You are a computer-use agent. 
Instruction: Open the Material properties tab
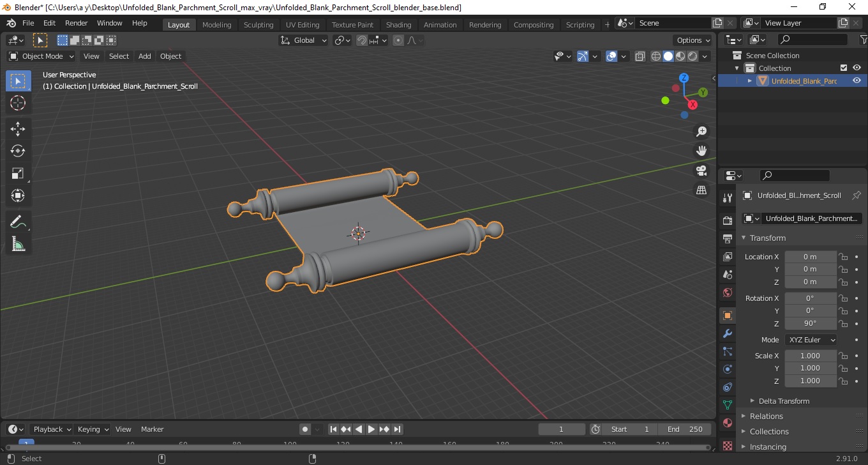tap(728, 423)
